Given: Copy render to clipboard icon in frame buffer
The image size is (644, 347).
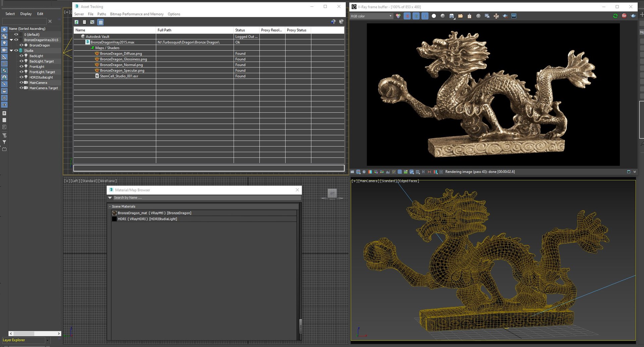Looking at the screenshot, I should tap(469, 16).
